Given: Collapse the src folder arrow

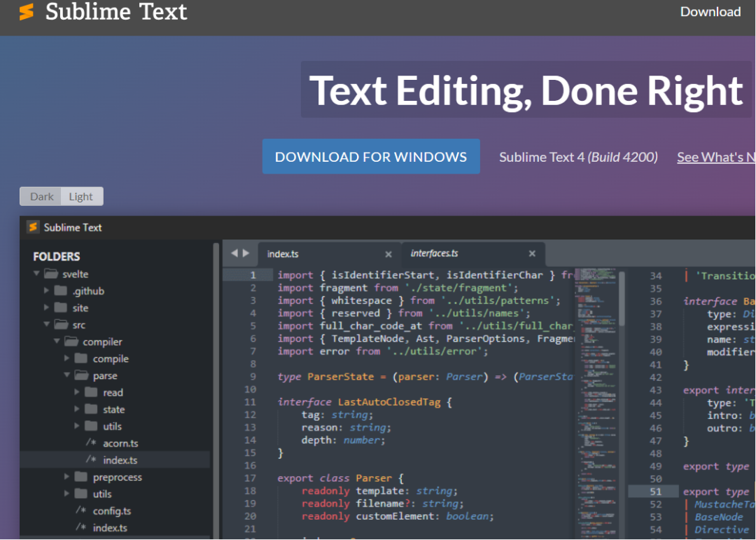Looking at the screenshot, I should 47,324.
